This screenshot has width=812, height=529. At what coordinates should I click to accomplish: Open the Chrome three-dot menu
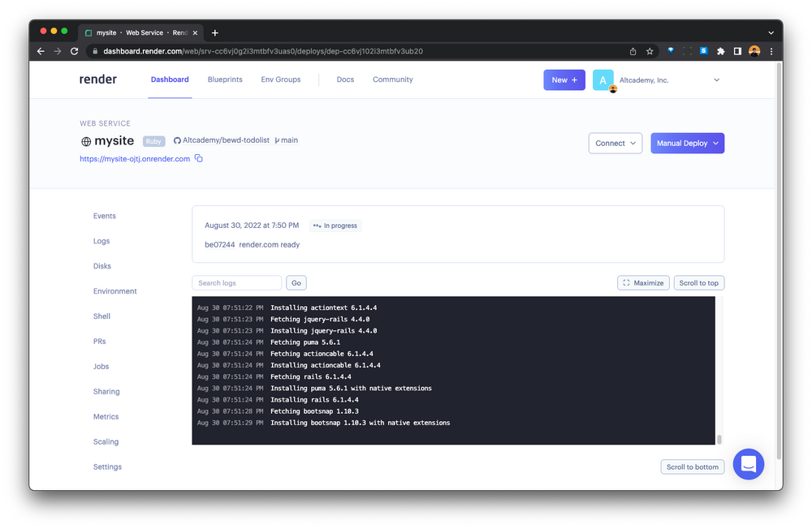point(771,51)
